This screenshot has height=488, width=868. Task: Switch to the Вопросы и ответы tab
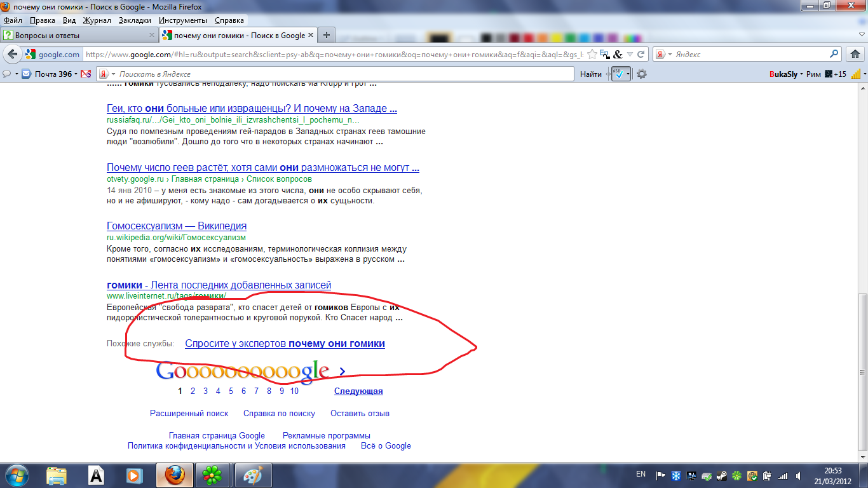pyautogui.click(x=79, y=36)
